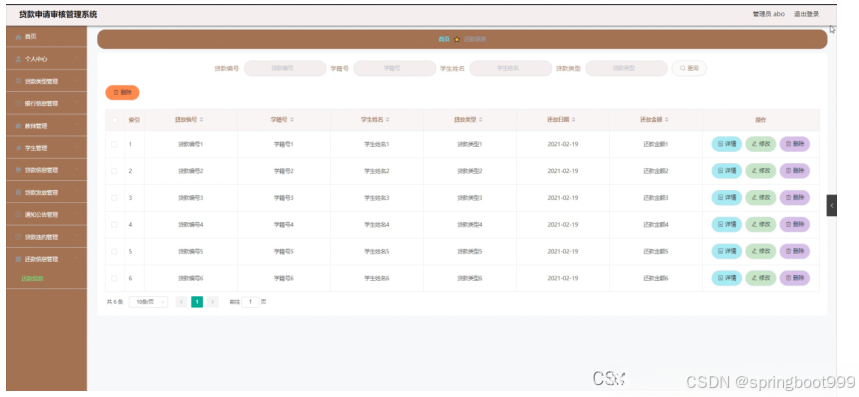Click 修改 for row 贷款编号4
The width and height of the screenshot is (859, 397).
tap(760, 225)
